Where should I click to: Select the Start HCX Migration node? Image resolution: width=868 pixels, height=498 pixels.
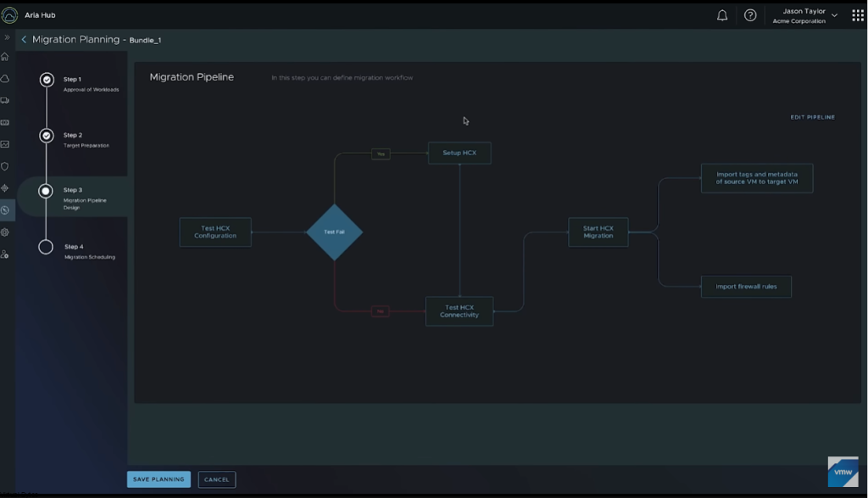click(598, 232)
